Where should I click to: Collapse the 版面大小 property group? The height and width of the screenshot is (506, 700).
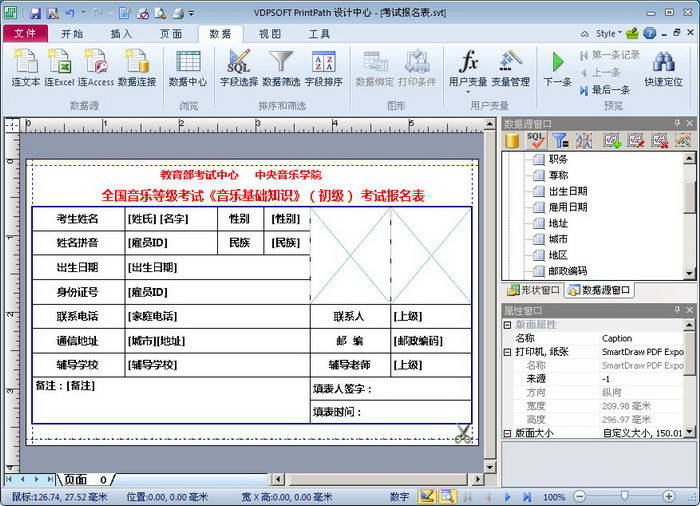[507, 433]
